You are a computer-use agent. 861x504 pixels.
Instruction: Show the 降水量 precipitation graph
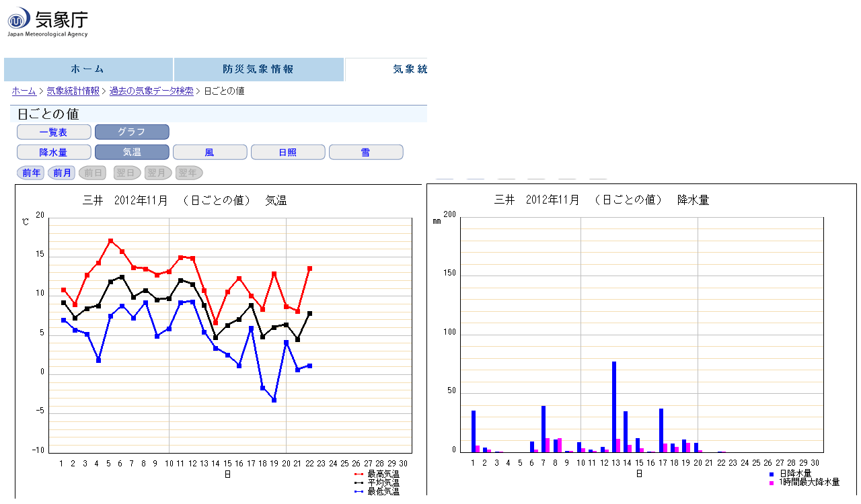(x=54, y=152)
